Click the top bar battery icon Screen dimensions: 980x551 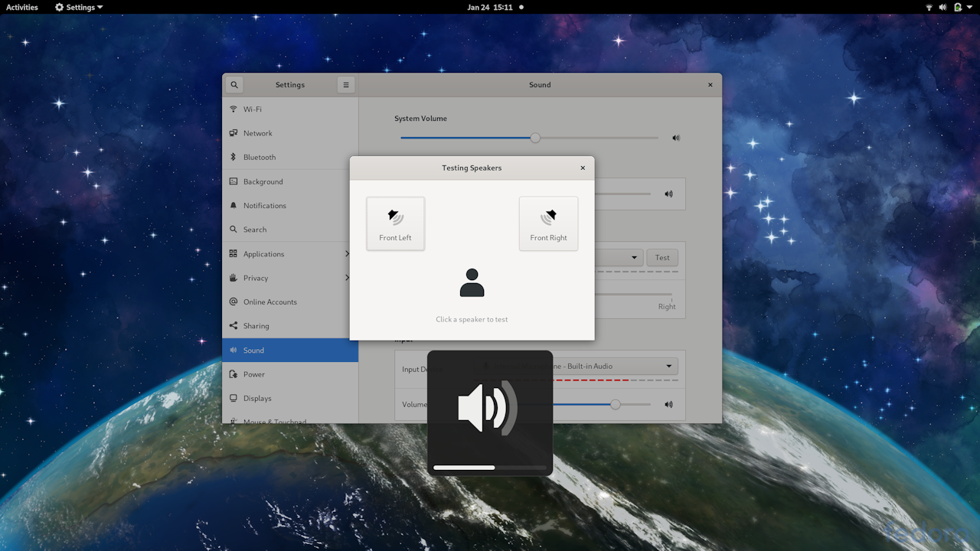pyautogui.click(x=957, y=7)
